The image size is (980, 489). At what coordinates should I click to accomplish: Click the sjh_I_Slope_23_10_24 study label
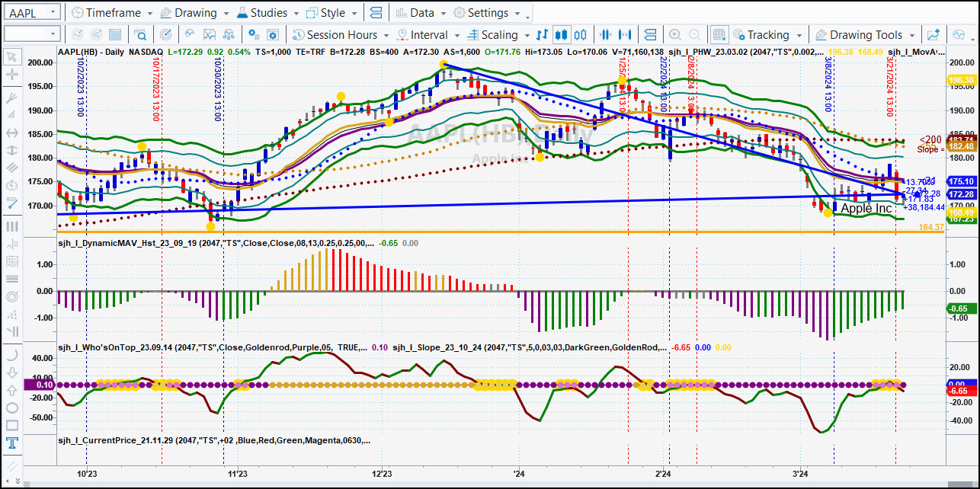point(530,347)
